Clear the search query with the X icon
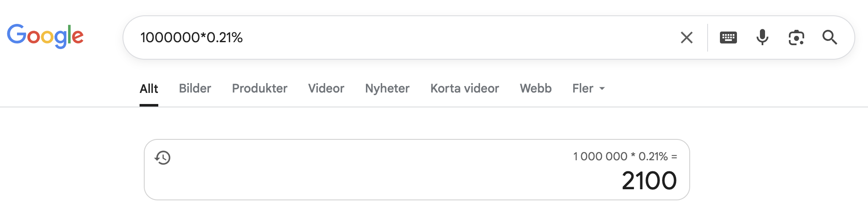This screenshot has height=208, width=868. (x=686, y=38)
